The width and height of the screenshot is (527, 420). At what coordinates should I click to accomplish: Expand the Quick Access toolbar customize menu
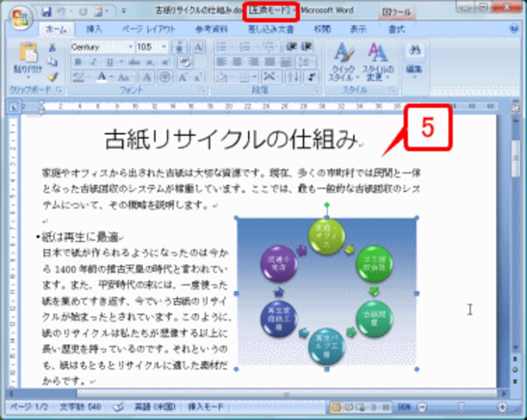(x=123, y=11)
